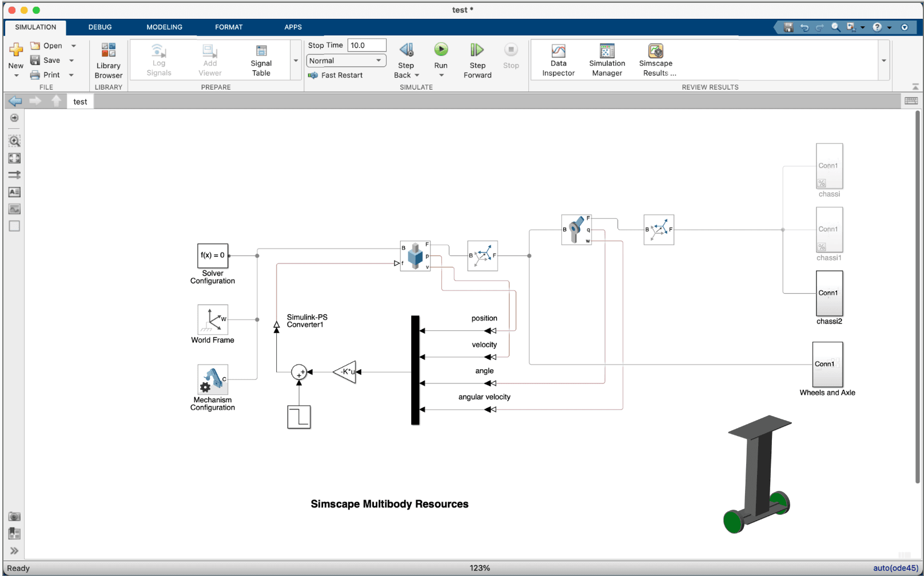Click the Save button
The height and width of the screenshot is (576, 924).
click(45, 60)
